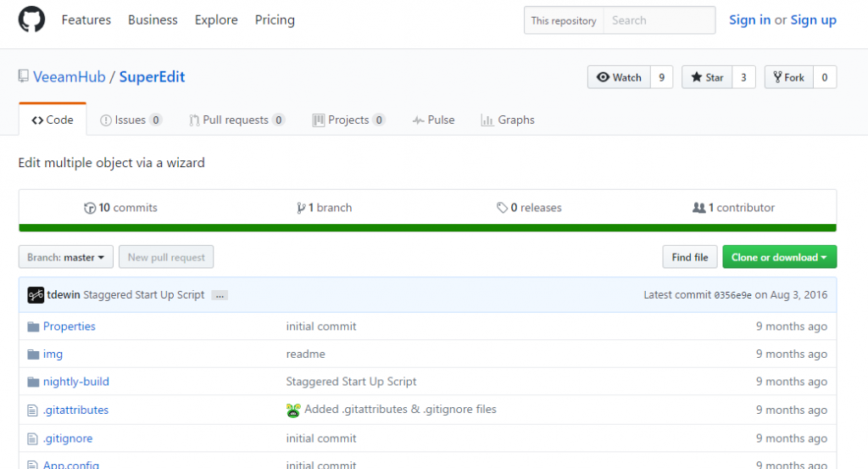Click the nightly-build folder icon
Image resolution: width=868 pixels, height=469 pixels.
(x=33, y=382)
